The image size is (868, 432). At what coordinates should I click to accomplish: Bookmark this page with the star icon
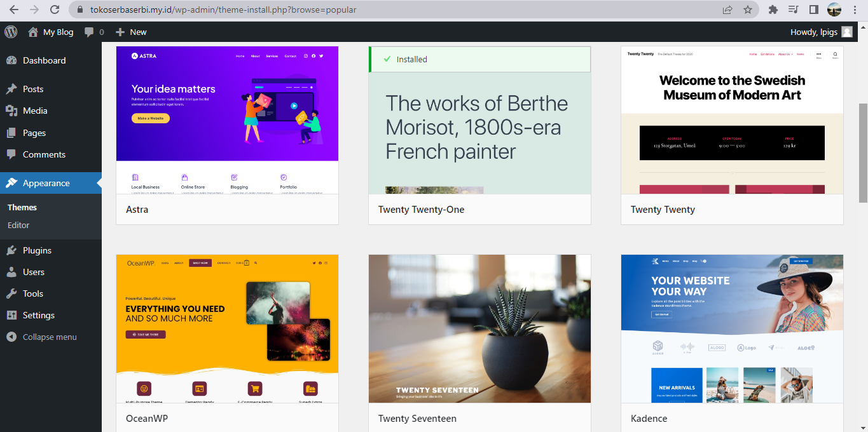[748, 10]
